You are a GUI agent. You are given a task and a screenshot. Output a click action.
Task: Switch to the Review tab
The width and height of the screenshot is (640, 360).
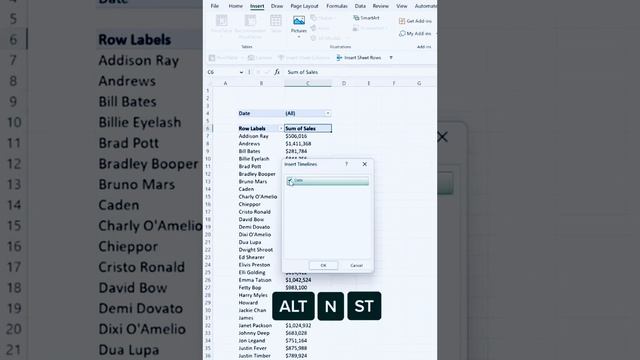380,6
